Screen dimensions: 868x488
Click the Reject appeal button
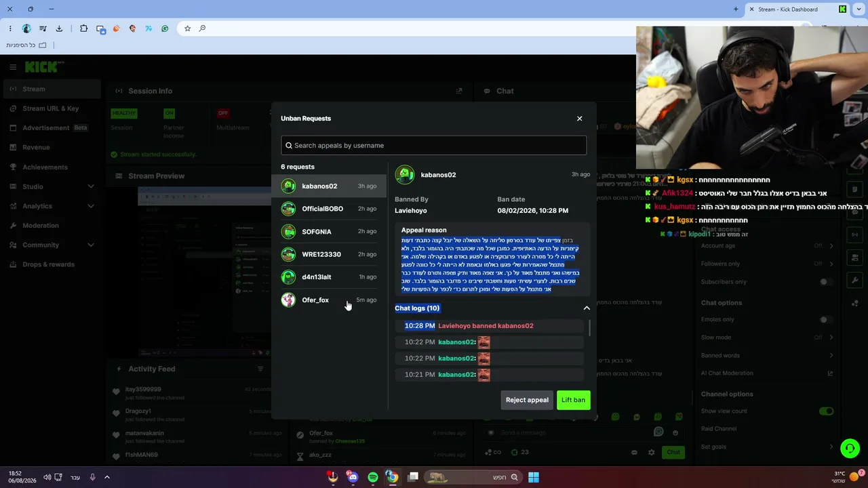527,400
